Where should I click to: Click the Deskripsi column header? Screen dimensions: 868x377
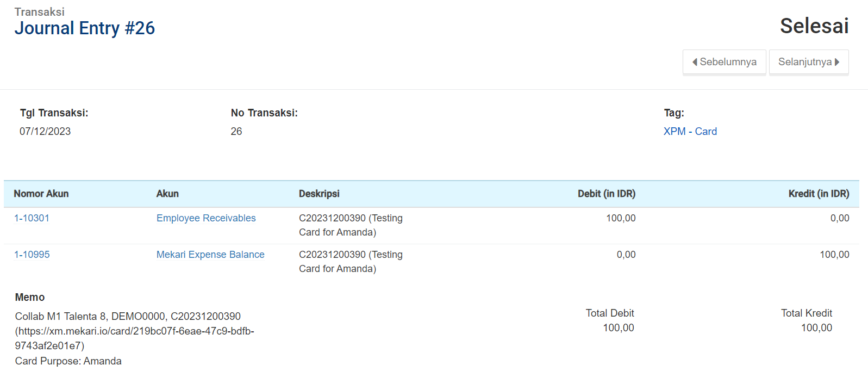coord(319,194)
